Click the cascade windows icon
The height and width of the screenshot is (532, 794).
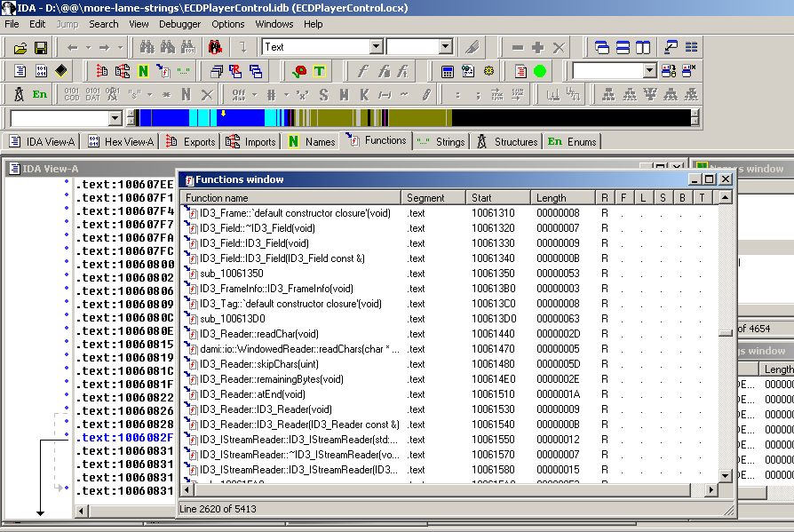pos(602,47)
